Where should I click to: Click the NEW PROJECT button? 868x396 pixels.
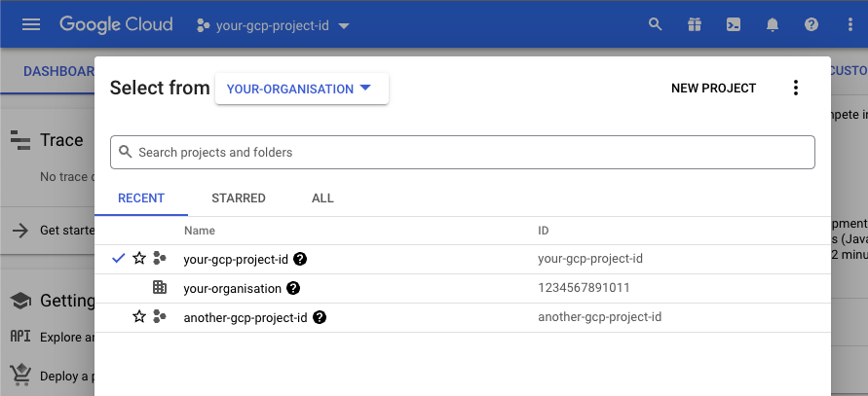[713, 88]
